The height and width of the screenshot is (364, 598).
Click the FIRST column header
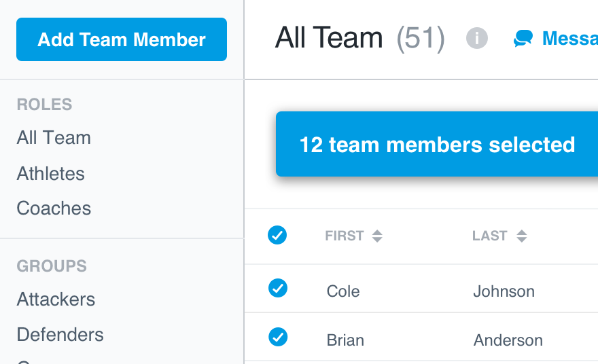pos(345,236)
